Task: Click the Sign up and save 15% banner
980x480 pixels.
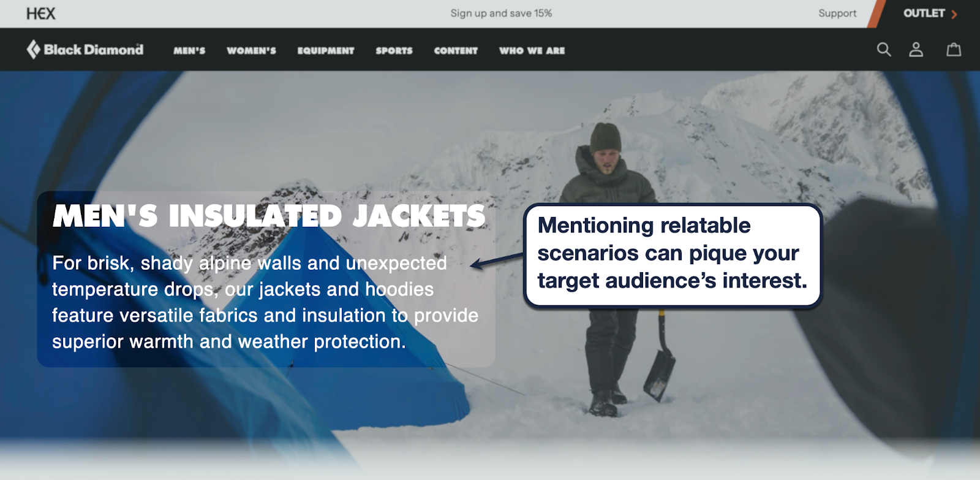Action: point(501,13)
